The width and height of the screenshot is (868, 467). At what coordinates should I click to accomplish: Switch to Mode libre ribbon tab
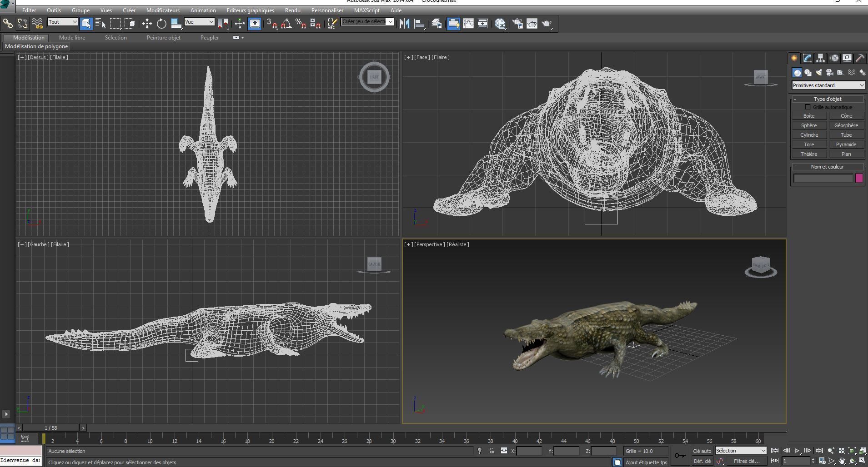tap(72, 38)
